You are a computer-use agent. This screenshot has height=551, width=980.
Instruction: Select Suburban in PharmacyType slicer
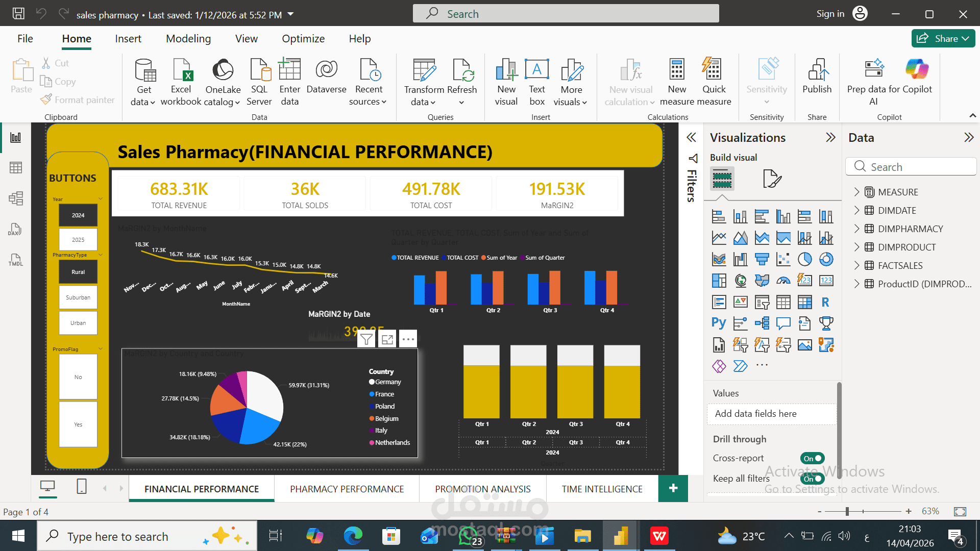pyautogui.click(x=78, y=297)
